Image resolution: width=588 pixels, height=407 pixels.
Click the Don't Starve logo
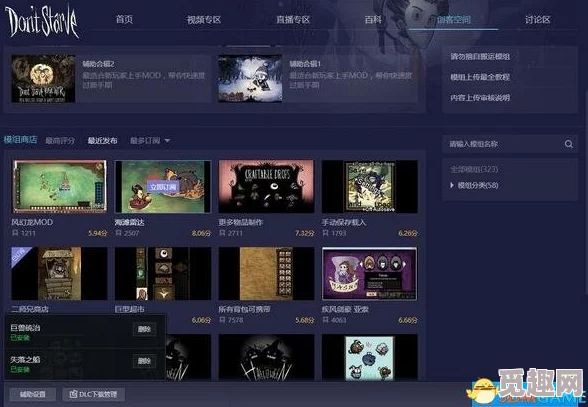[42, 22]
